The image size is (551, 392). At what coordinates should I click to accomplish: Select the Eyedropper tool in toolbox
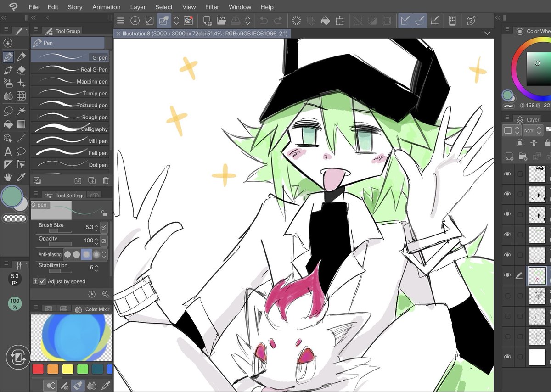click(x=21, y=177)
